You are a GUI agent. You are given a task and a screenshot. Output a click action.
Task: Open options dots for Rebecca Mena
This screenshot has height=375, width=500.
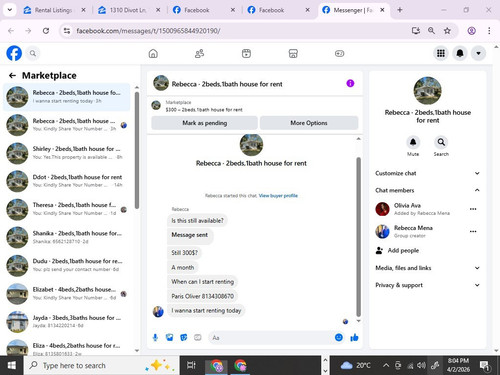473,231
